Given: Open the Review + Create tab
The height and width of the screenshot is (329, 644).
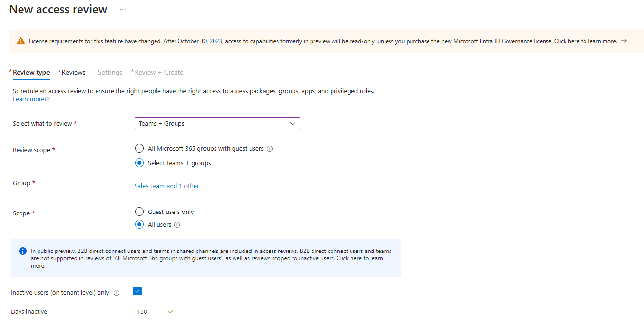Looking at the screenshot, I should tap(157, 72).
